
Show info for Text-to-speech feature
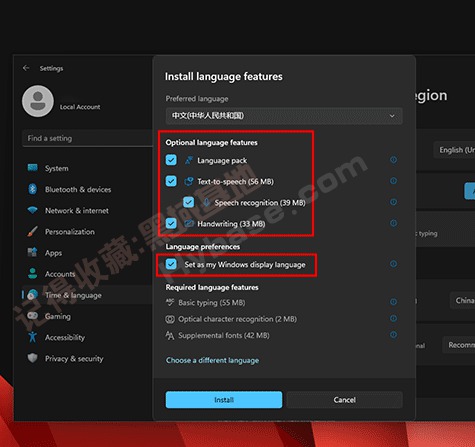click(393, 181)
